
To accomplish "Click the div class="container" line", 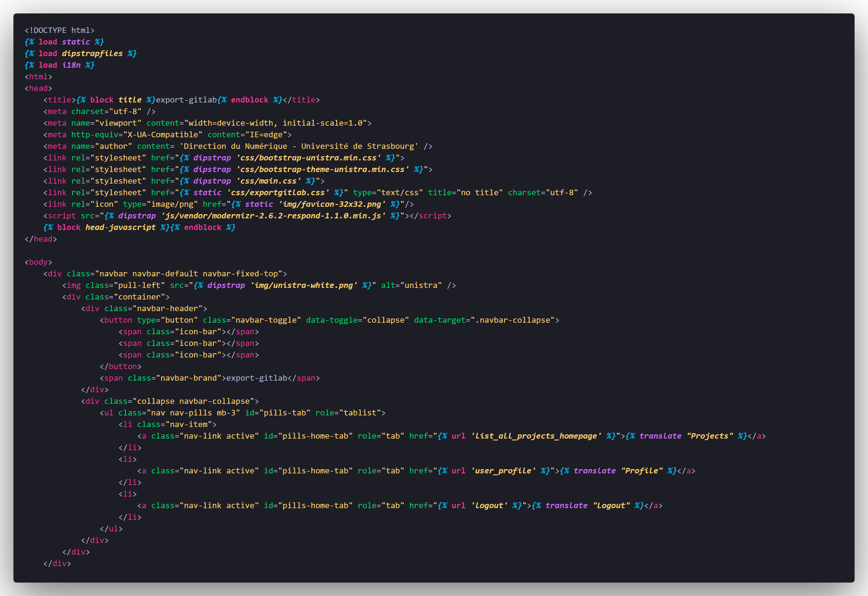I will pyautogui.click(x=116, y=296).
